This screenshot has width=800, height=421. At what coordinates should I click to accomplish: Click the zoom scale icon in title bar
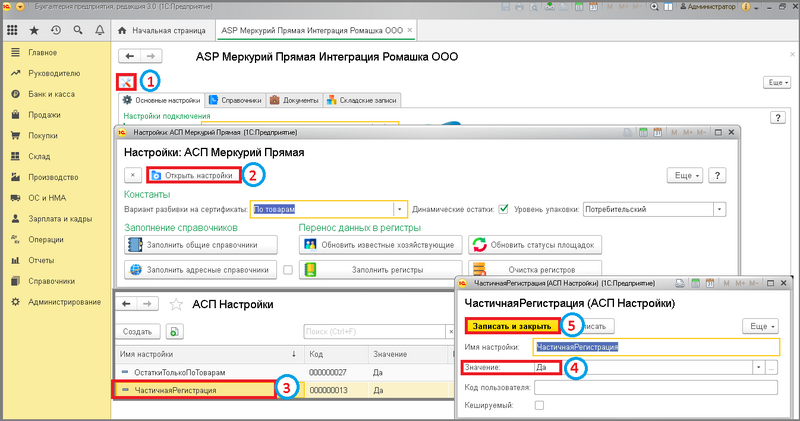tap(655, 7)
